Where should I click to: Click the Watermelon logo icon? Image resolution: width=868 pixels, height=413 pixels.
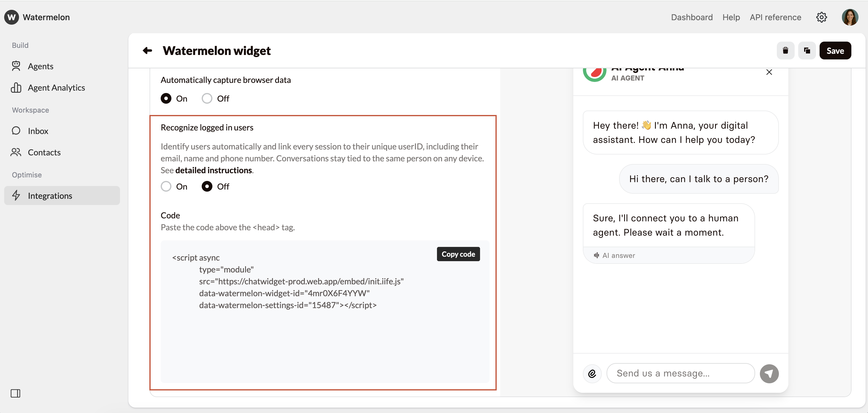point(12,17)
